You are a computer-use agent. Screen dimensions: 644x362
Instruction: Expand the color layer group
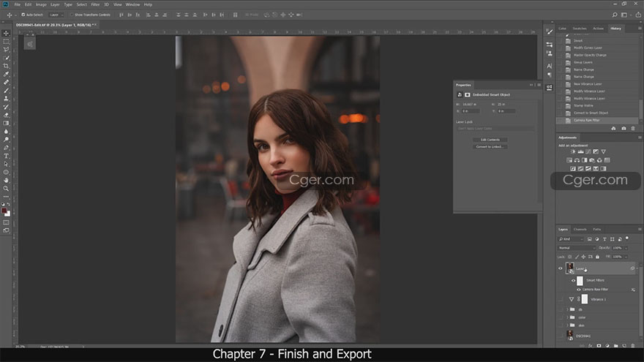(568, 317)
